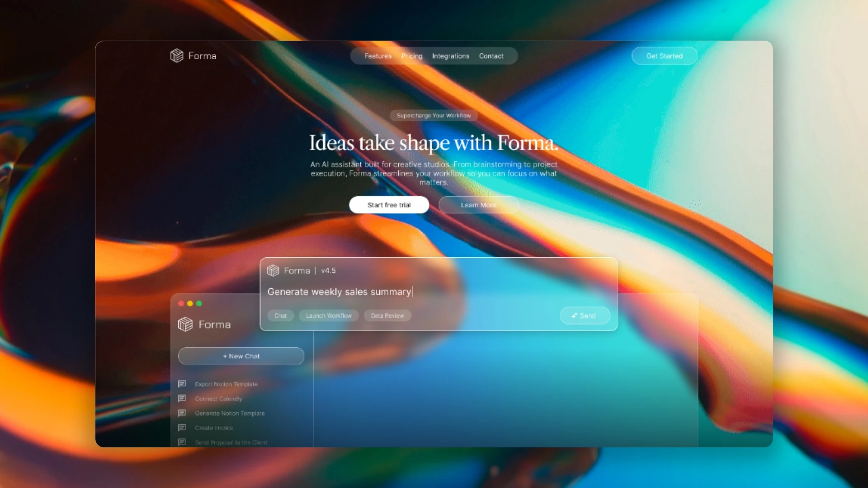Click chat icon beside Export Notion Template
868x488 pixels.
point(182,384)
